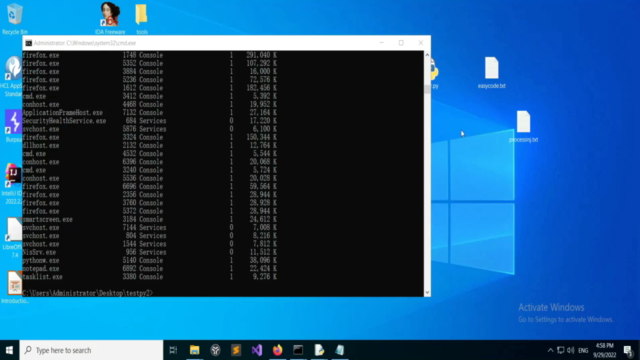The image size is (640, 360).
Task: Open Sublime Text from the taskbar
Action: click(x=236, y=350)
